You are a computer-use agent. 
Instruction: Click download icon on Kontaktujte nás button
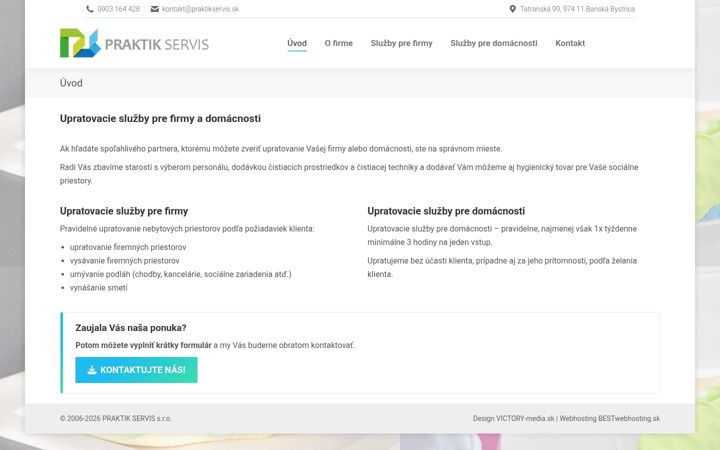tap(92, 370)
